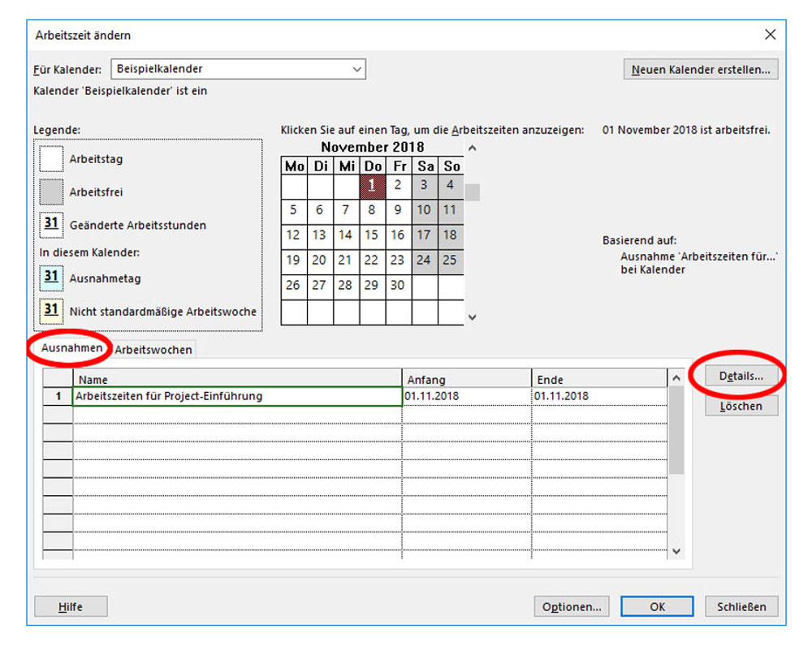This screenshot has width=812, height=646.
Task: Select the Ende date cell 01.11.2018
Action: point(598,396)
